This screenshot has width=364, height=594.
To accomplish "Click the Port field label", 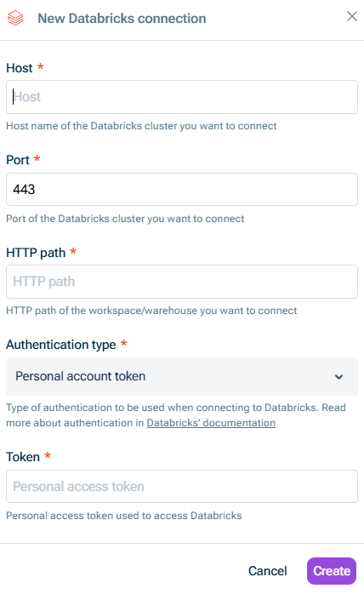I will [17, 160].
